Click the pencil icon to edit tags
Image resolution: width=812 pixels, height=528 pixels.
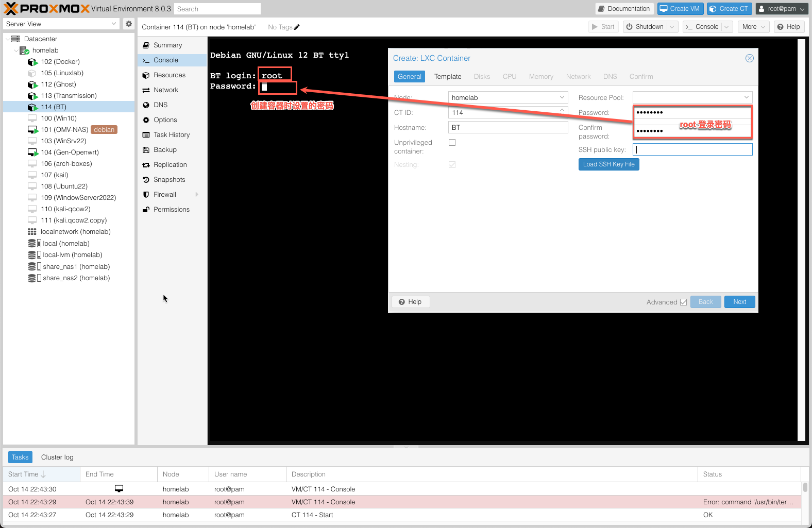pyautogui.click(x=297, y=27)
